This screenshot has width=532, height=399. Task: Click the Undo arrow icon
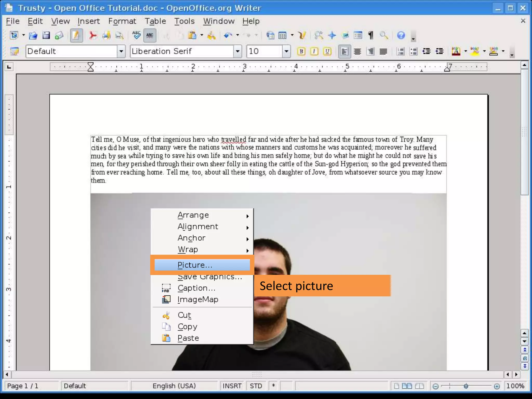(x=228, y=35)
